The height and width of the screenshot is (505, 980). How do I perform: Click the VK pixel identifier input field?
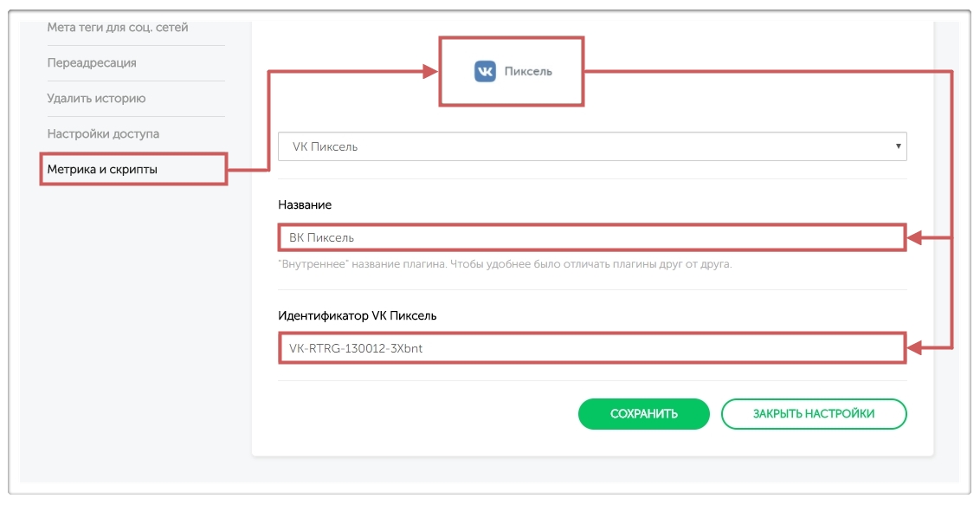(591, 348)
